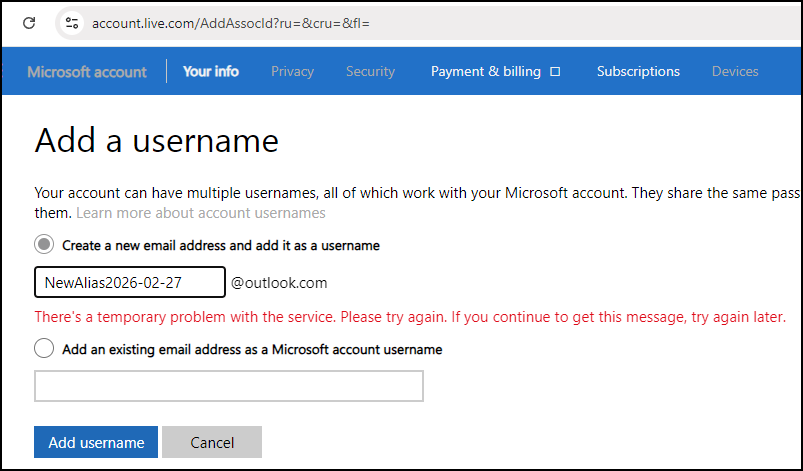Switch to the Your info tab
Viewport: 803px width, 471px height.
click(x=211, y=71)
